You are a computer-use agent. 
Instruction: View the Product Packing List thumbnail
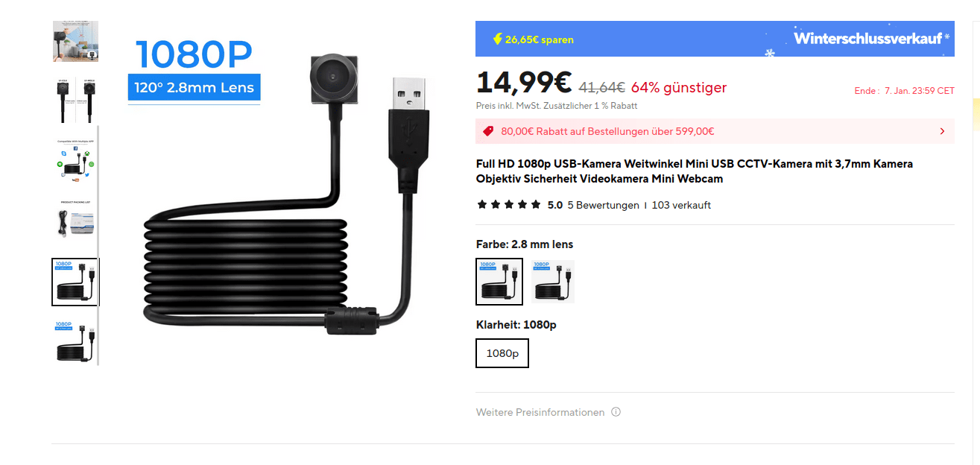(x=75, y=218)
